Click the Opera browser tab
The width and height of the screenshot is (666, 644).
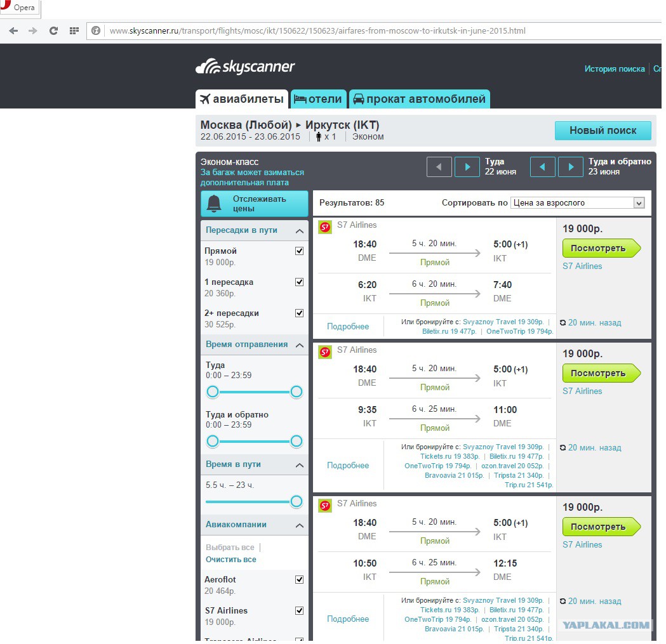(20, 8)
